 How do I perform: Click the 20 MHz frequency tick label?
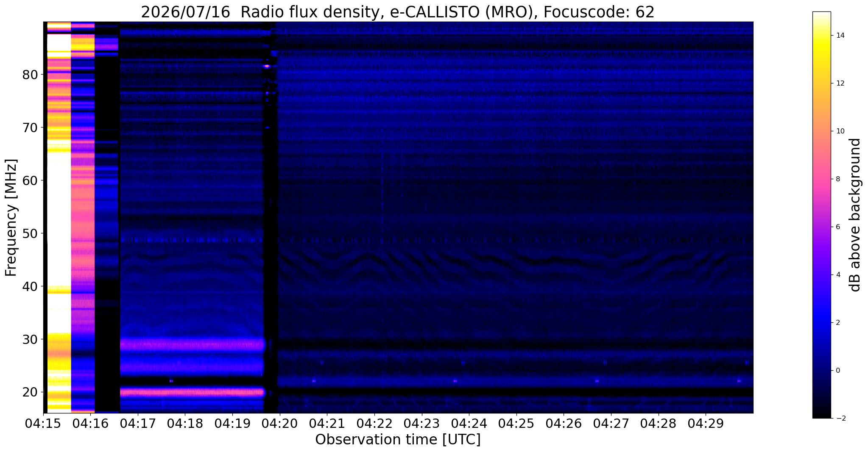[x=30, y=392]
